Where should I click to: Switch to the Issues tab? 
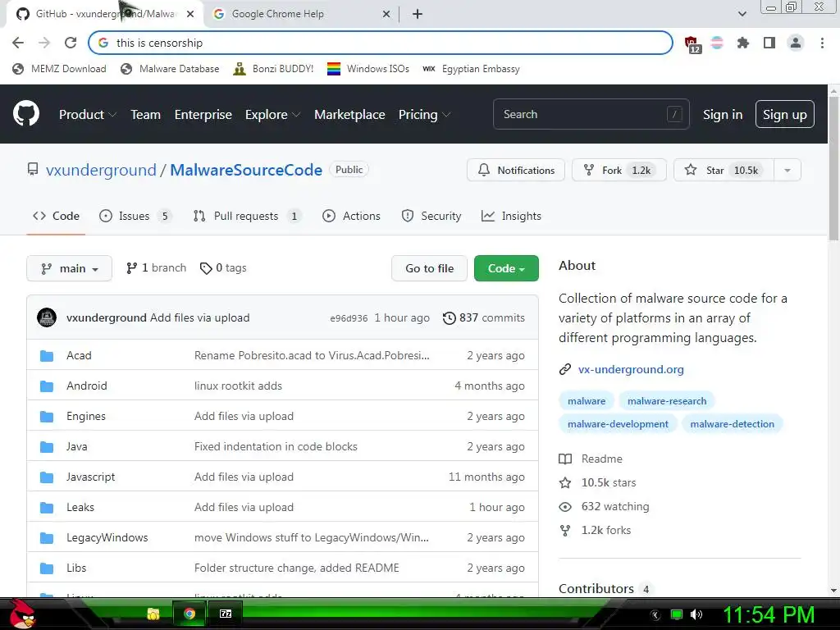135,216
